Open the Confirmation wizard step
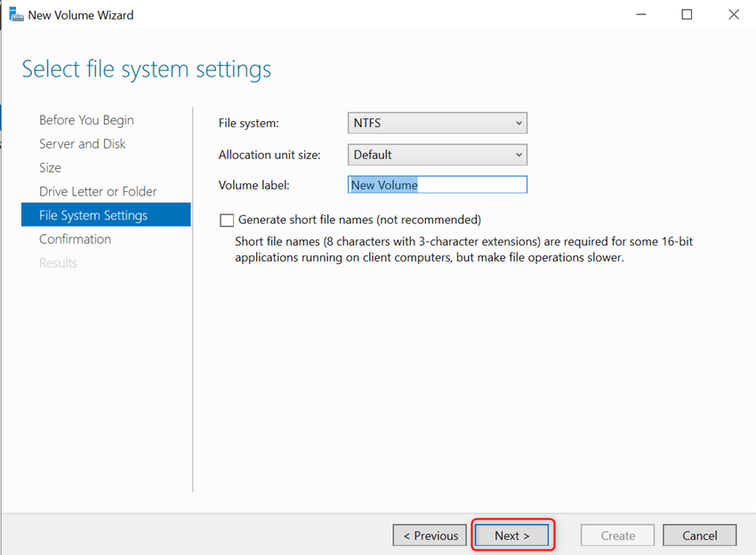The height and width of the screenshot is (555, 756). [76, 238]
